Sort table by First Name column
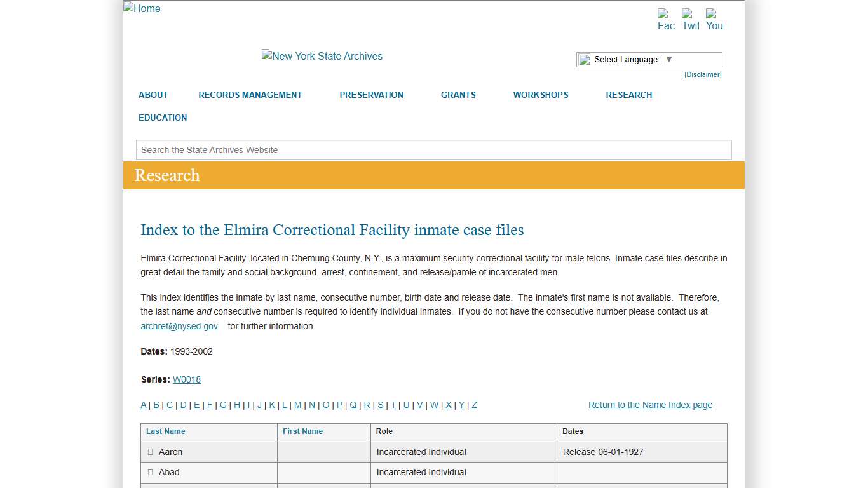This screenshot has width=868, height=488. point(302,431)
